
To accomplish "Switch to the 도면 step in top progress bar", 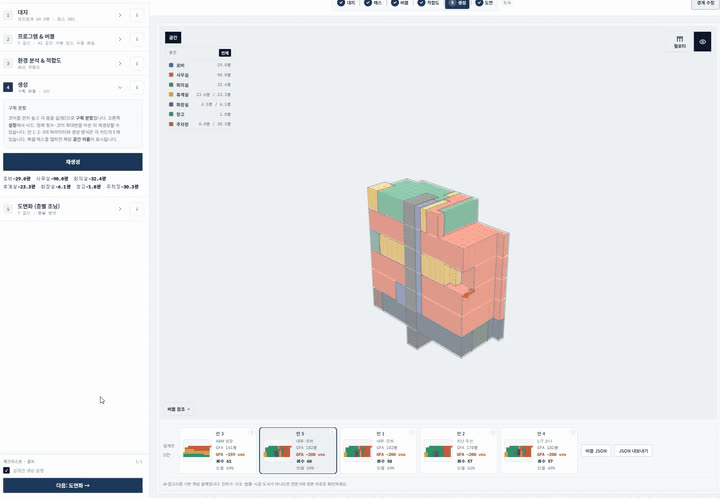I will 484,3.
